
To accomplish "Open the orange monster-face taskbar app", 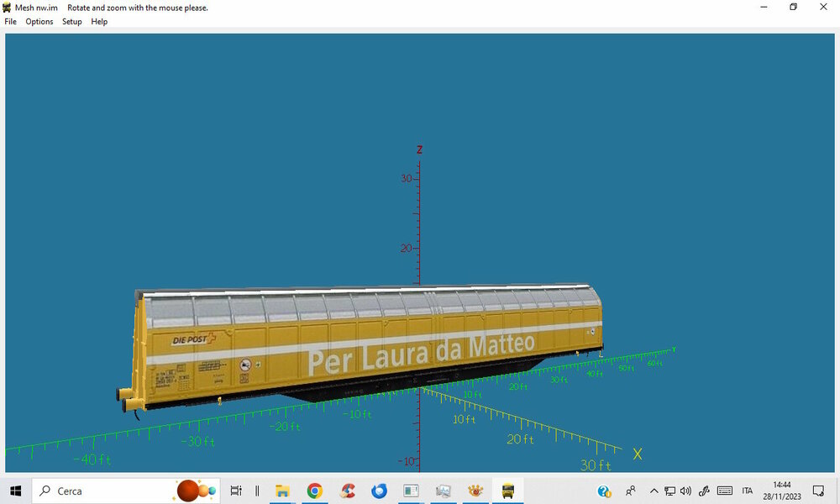I will (x=475, y=491).
